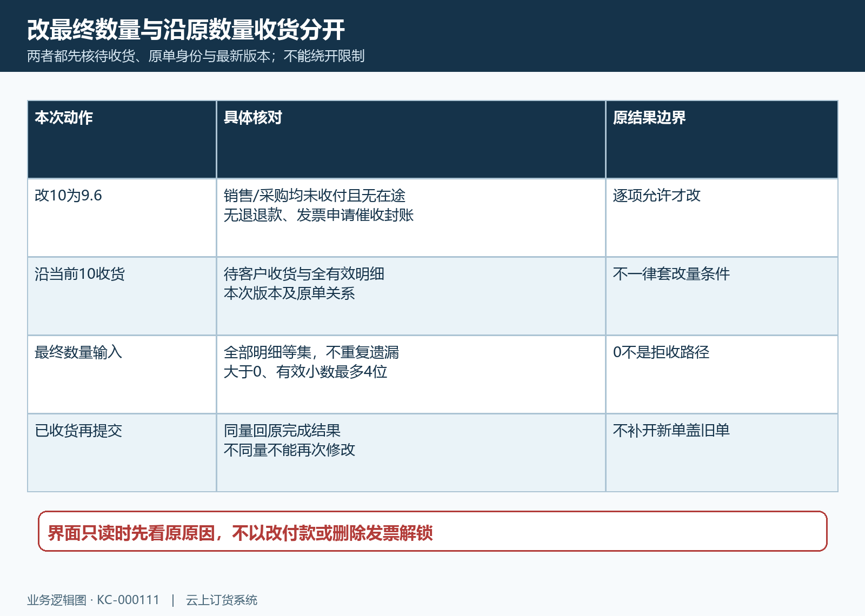
Task: Select the cell 逐项允许才改
Action: tap(722, 218)
